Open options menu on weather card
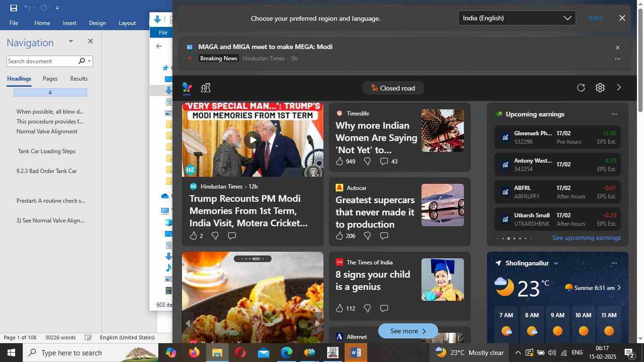The width and height of the screenshot is (644, 362). point(614,263)
